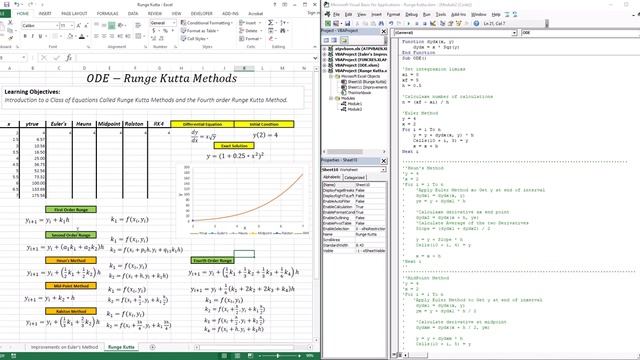
Task: Toggle Design Mode icon in VBA toolbar
Action: point(433,24)
